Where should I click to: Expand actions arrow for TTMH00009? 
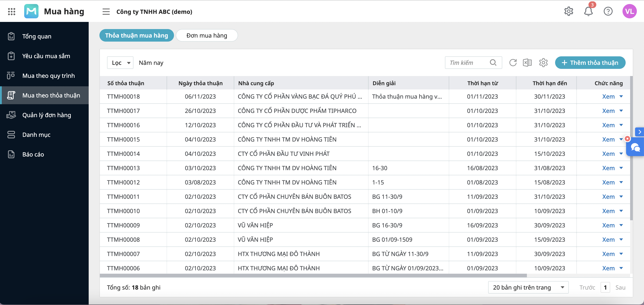(621, 225)
